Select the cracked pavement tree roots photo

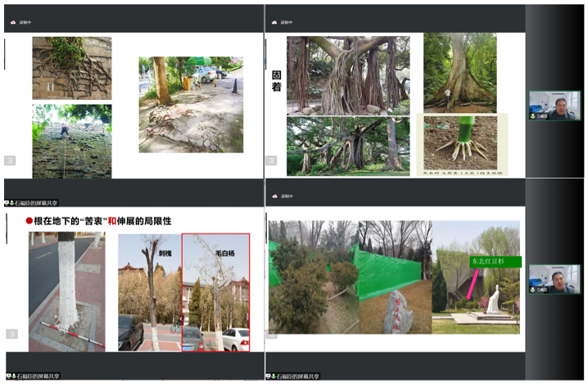pyautogui.click(x=191, y=104)
